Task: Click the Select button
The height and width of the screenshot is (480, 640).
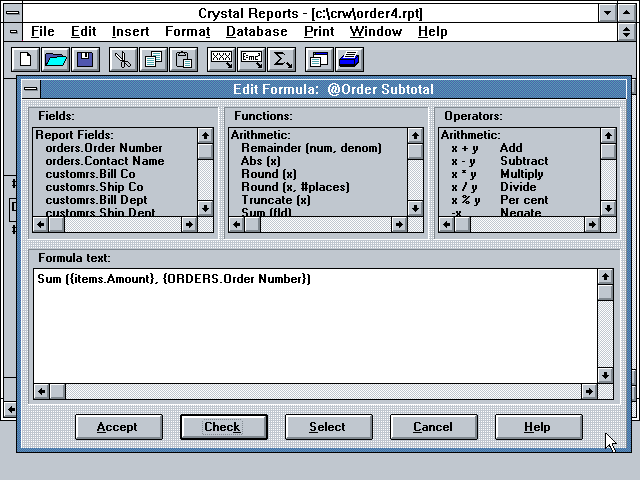Action: tap(329, 427)
